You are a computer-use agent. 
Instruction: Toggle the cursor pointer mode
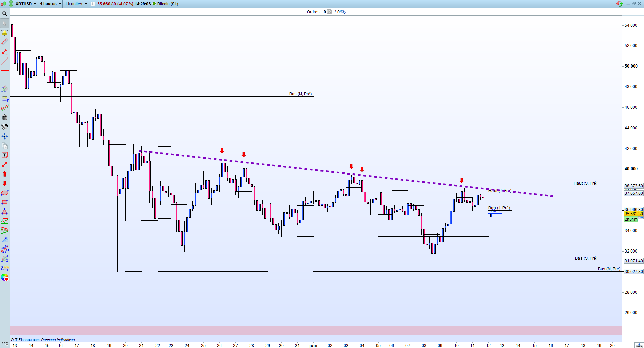(5, 23)
